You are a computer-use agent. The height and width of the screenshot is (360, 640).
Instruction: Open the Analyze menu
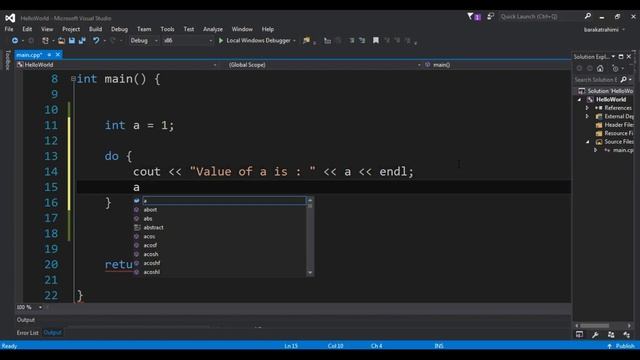click(213, 29)
